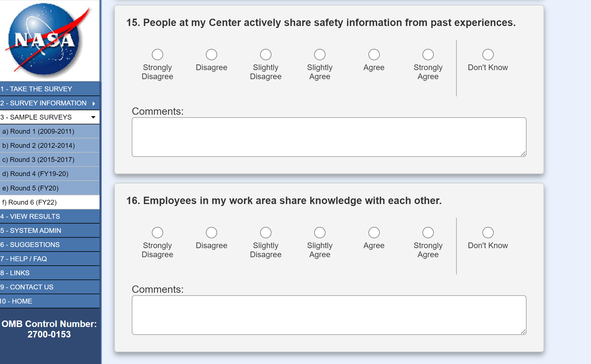Click the question 15 comments text box
The image size is (591, 364).
coord(329,137)
